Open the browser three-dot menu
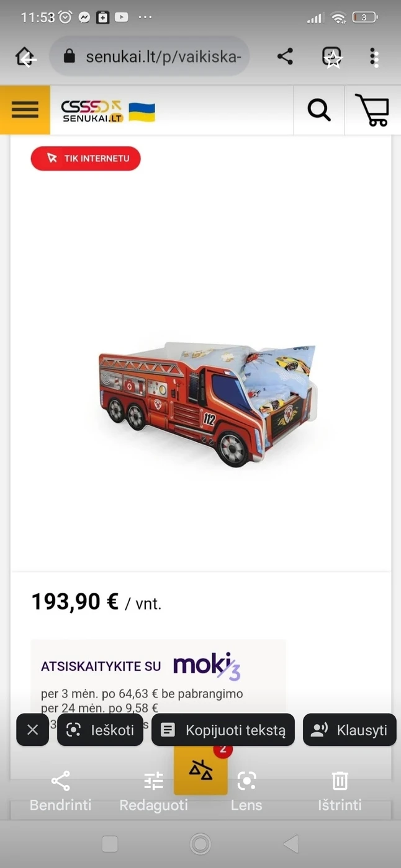 click(x=374, y=57)
